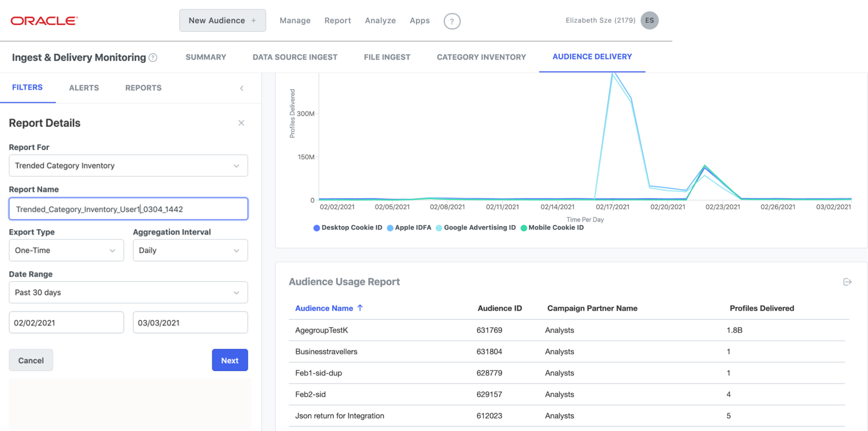Image resolution: width=868 pixels, height=431 pixels.
Task: Click the ES user avatar
Action: (649, 20)
